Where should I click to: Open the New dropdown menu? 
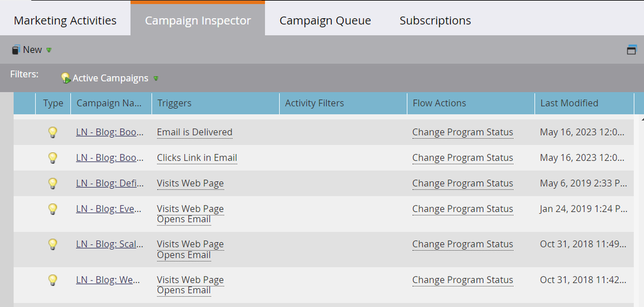[32, 50]
